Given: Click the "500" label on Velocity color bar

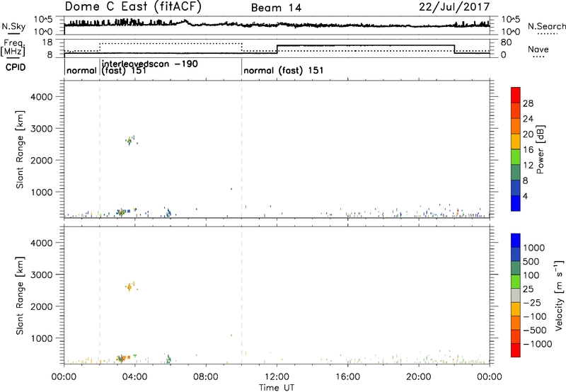Looking at the screenshot, I should click(531, 262).
